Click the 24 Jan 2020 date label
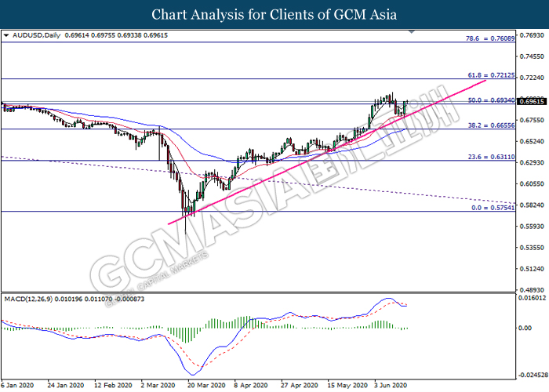This screenshot has width=549, height=392. point(65,386)
